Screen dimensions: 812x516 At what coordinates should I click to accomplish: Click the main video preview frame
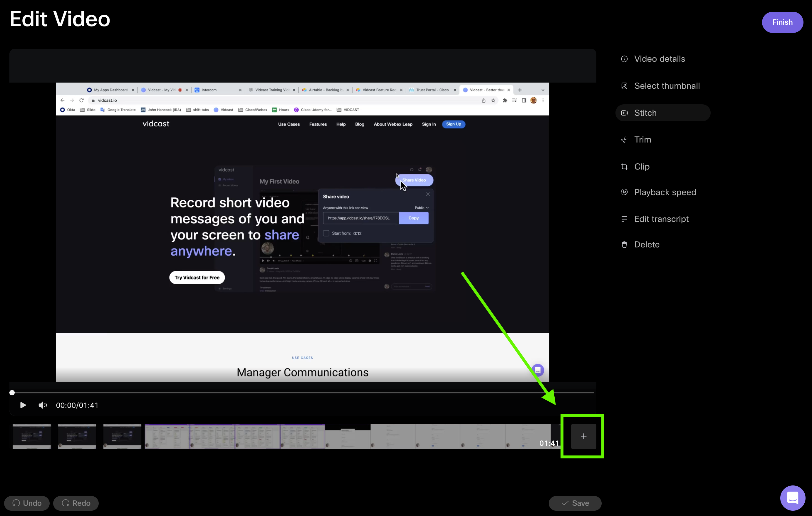[303, 232]
